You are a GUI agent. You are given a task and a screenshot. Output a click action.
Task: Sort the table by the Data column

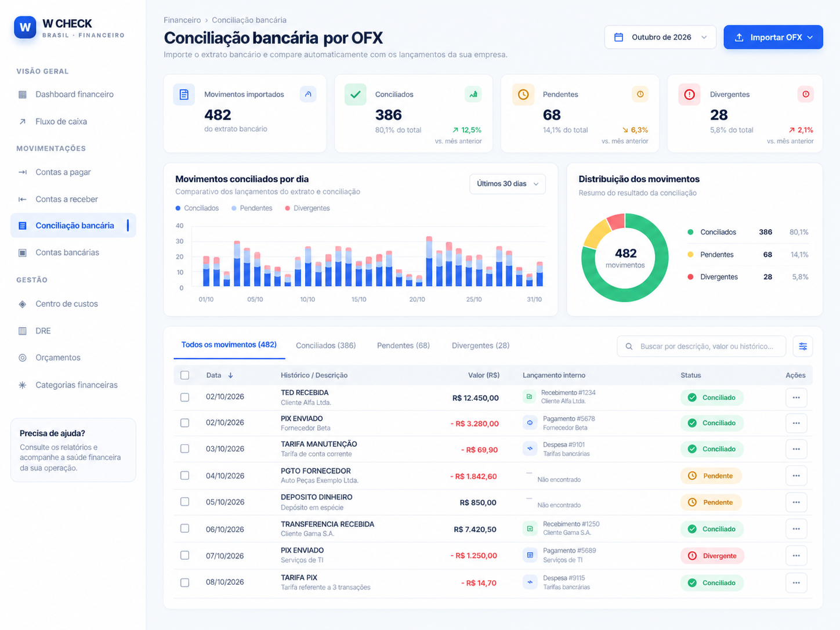pos(219,375)
